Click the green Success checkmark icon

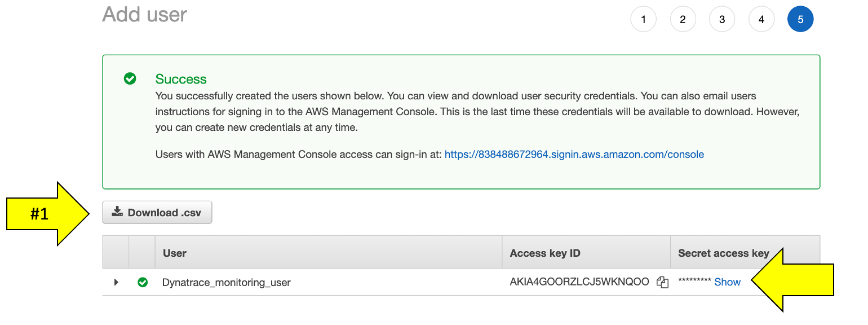[x=130, y=78]
